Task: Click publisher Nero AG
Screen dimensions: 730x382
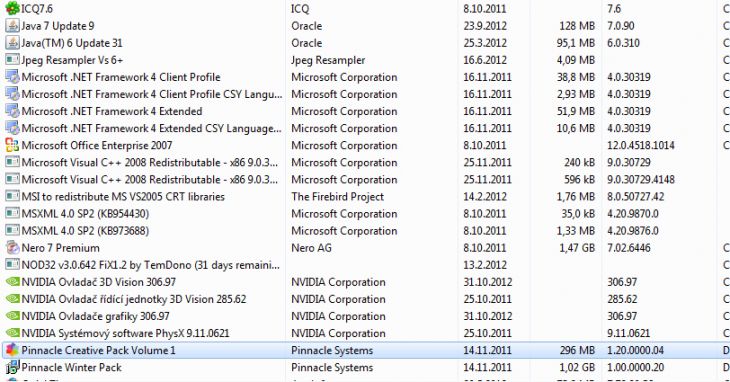Action: point(311,248)
